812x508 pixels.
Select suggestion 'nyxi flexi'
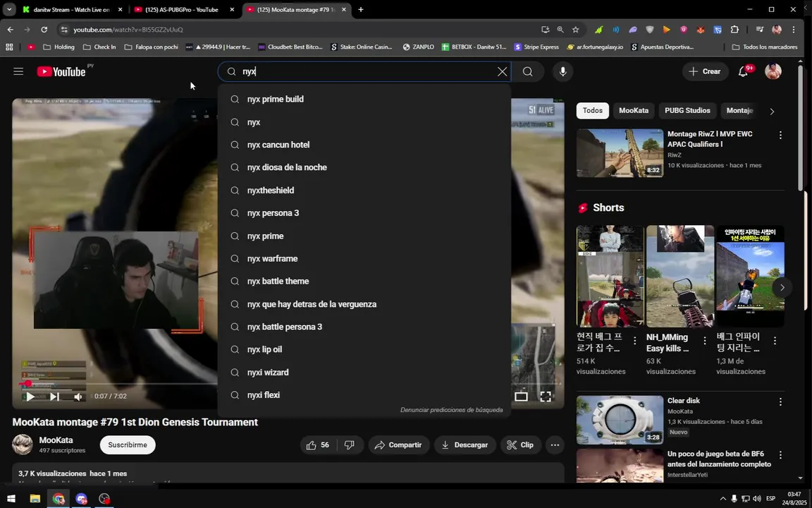364,395
